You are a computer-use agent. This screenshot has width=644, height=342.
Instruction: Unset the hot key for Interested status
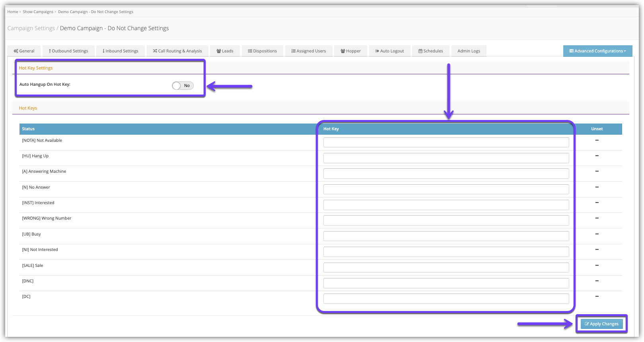coord(597,203)
